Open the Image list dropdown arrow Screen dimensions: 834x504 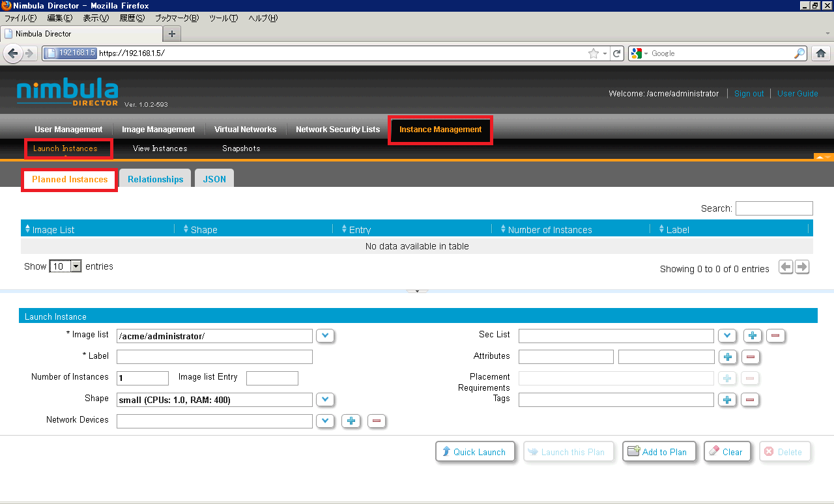coord(325,336)
